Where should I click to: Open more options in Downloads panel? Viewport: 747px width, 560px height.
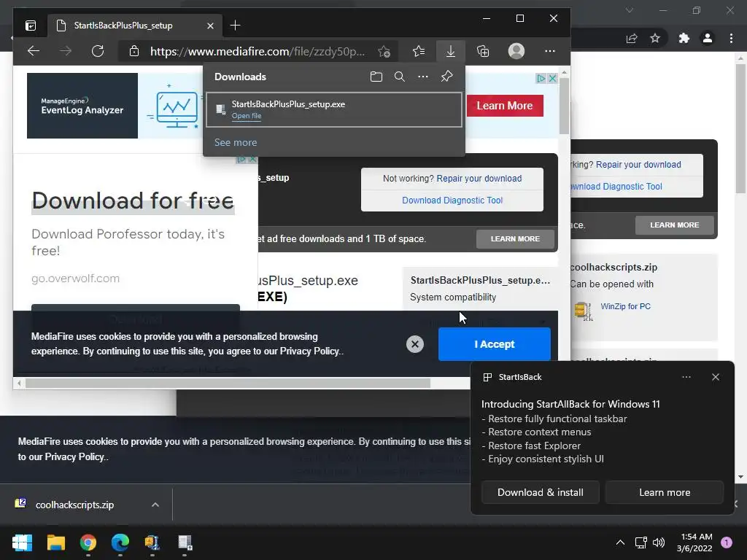coord(423,77)
